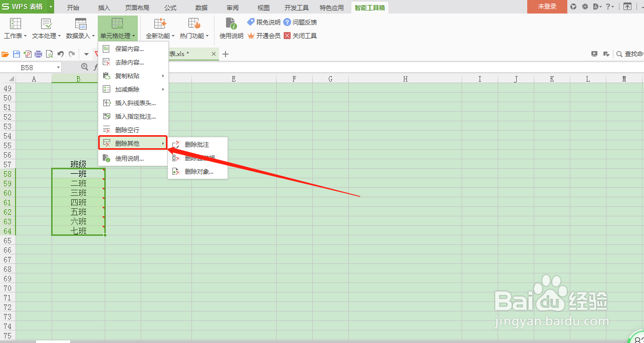Viewport: 644px width, 343px height.
Task: Select 使用说明... in dropdown menu
Action: click(x=133, y=159)
